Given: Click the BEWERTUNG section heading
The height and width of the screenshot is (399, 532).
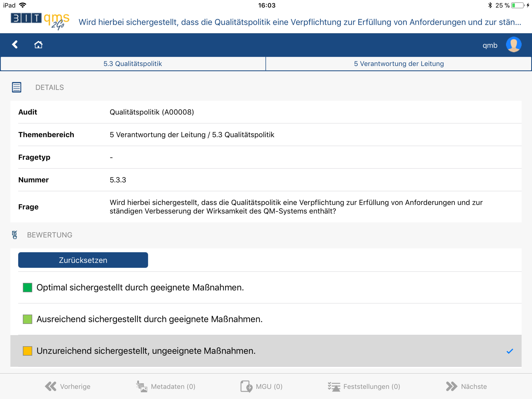Looking at the screenshot, I should click(49, 235).
